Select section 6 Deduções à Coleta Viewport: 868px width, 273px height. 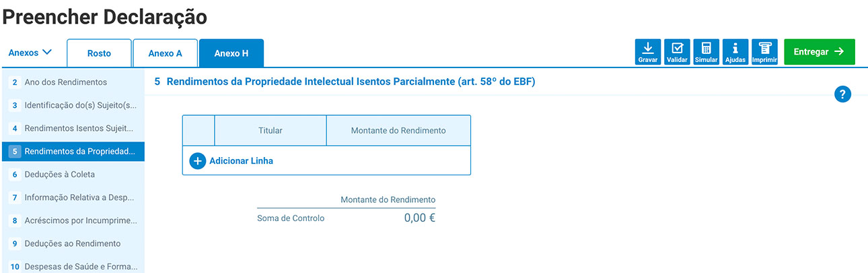pyautogui.click(x=59, y=174)
